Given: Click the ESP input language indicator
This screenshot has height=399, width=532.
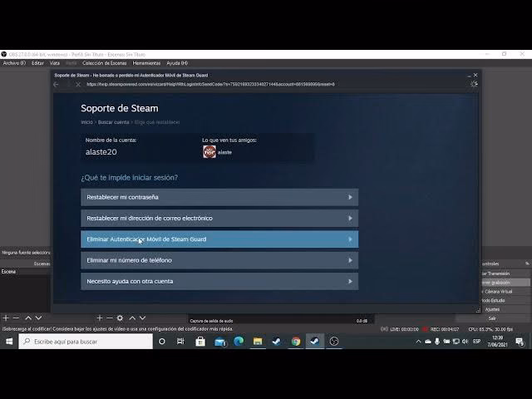Looking at the screenshot, I should coord(476,342).
